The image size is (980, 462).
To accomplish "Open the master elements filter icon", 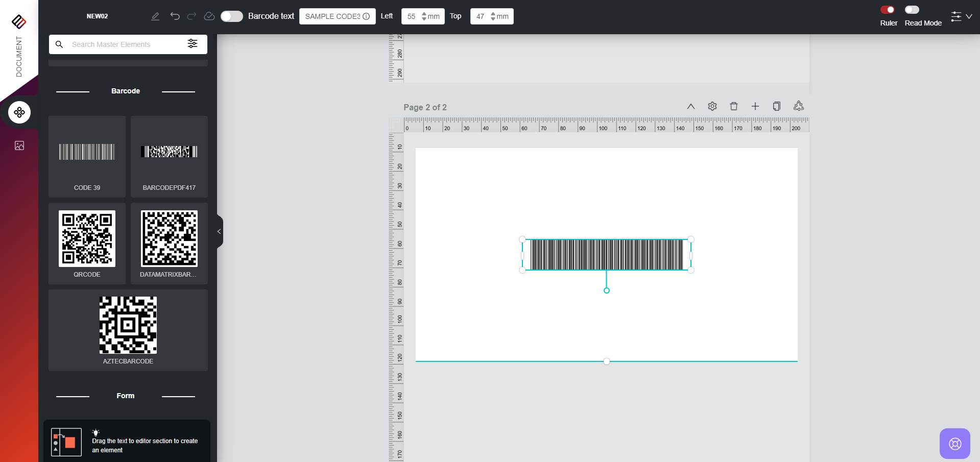I will click(193, 44).
